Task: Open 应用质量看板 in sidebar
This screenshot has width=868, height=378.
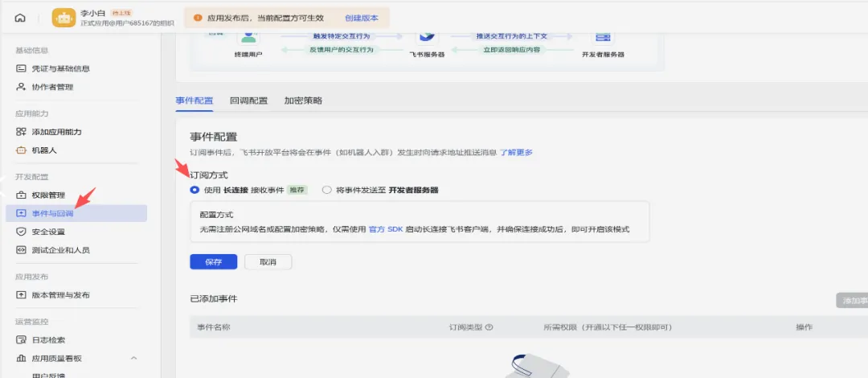Action: (56, 359)
